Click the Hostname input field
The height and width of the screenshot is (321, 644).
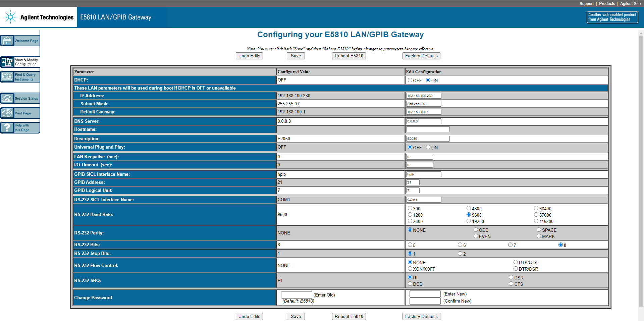[x=428, y=129]
